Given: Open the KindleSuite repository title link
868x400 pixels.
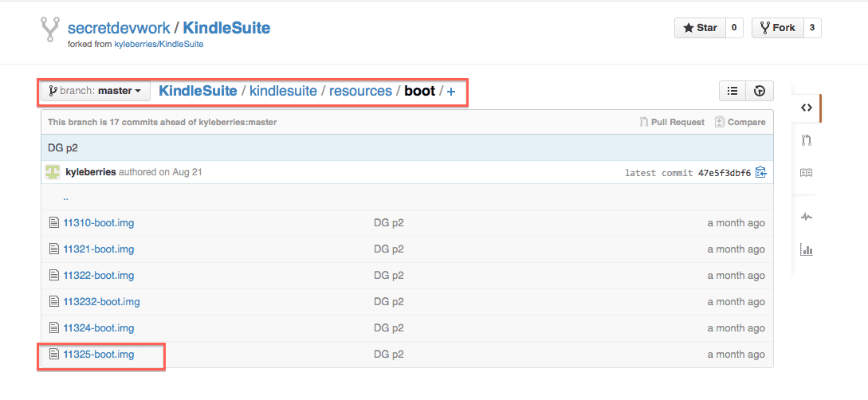Looking at the screenshot, I should click(226, 28).
